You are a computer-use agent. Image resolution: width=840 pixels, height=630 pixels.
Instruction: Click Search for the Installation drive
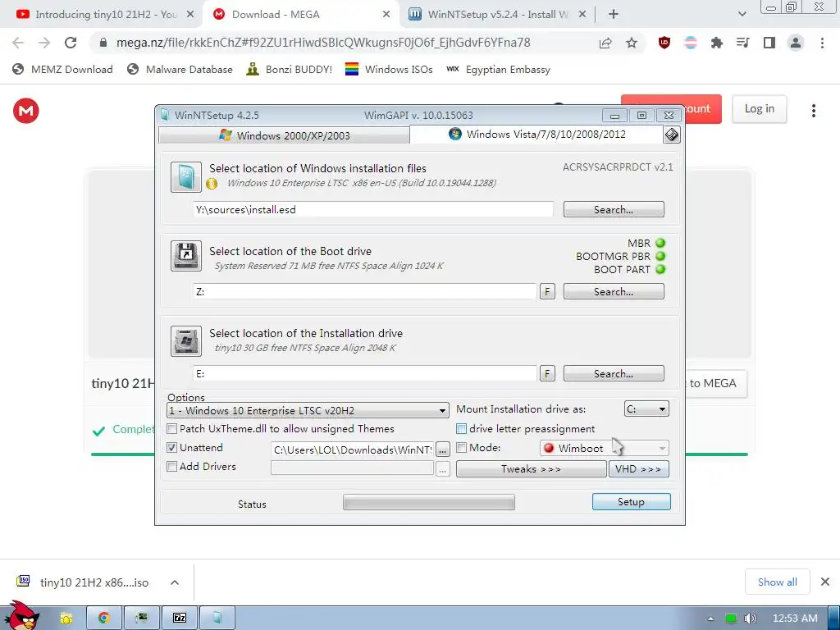614,373
